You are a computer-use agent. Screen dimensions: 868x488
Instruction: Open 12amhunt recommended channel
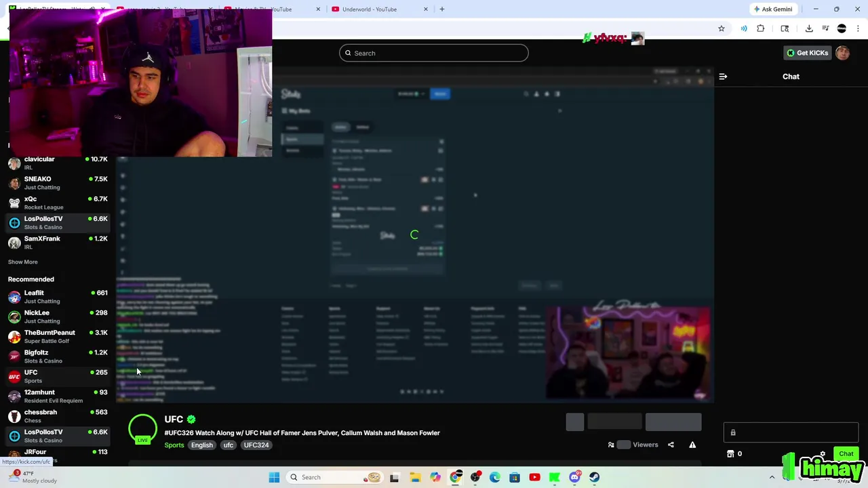[x=58, y=396]
